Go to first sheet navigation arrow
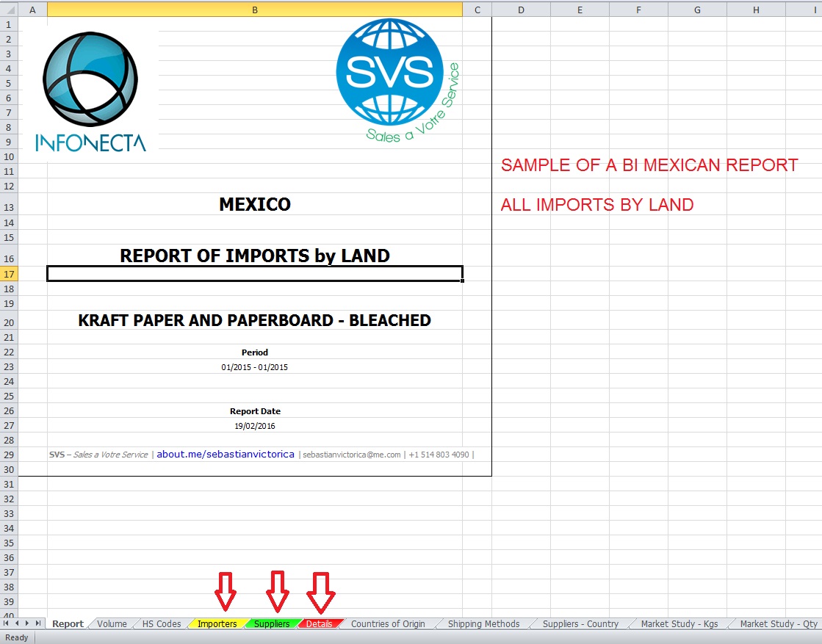The width and height of the screenshot is (822, 644). tap(7, 623)
